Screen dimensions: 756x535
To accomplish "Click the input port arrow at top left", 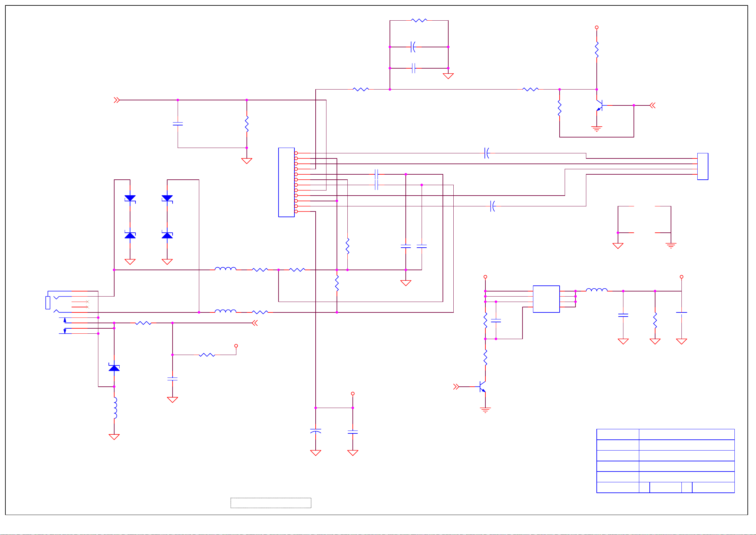I will (116, 100).
